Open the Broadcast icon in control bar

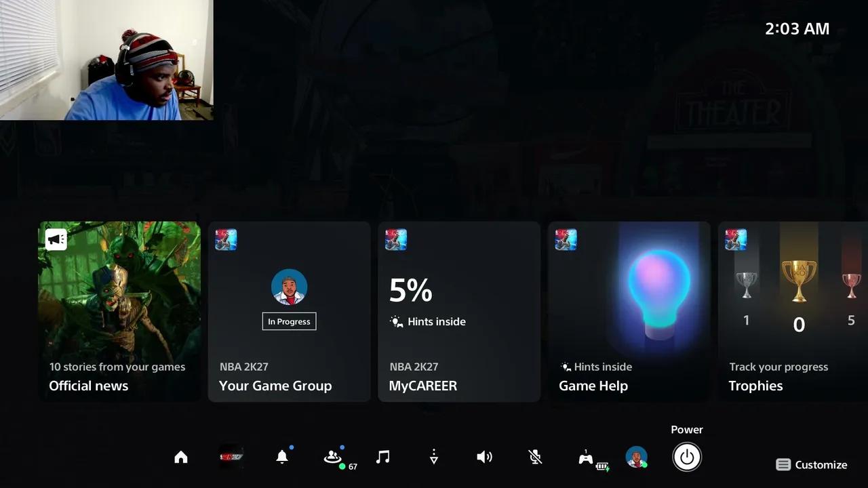[434, 457]
